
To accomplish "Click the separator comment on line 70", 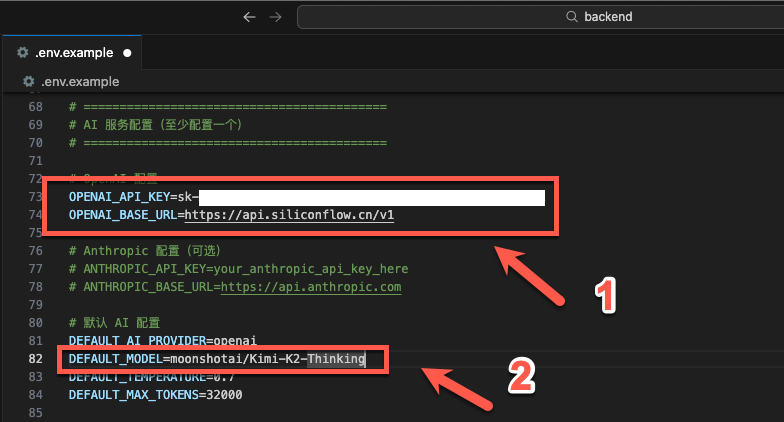I will tap(228, 143).
